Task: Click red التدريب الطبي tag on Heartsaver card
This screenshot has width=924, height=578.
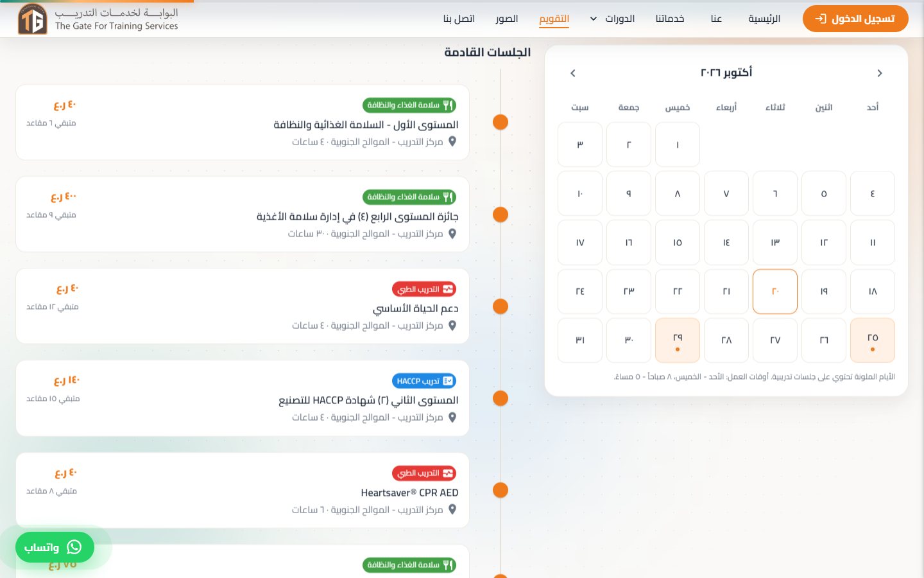Action: click(x=424, y=473)
